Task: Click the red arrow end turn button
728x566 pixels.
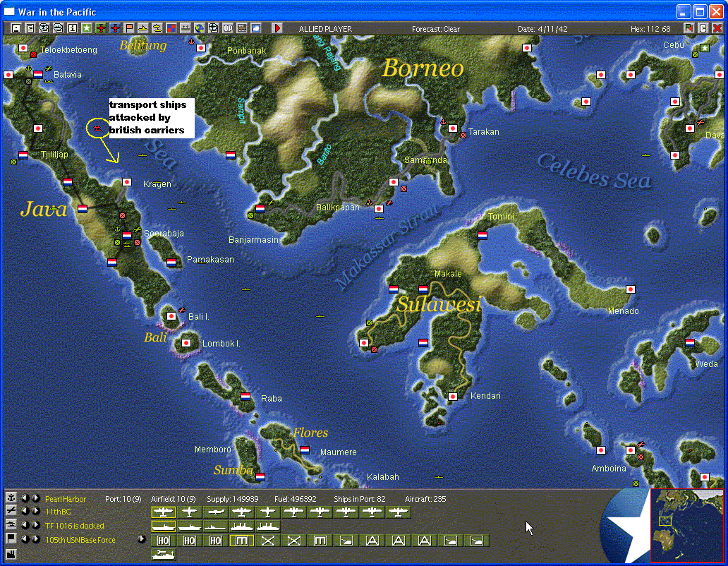Action: [277, 28]
